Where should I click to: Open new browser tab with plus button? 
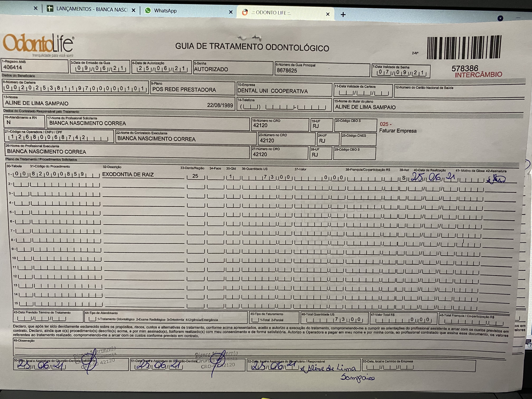(343, 15)
